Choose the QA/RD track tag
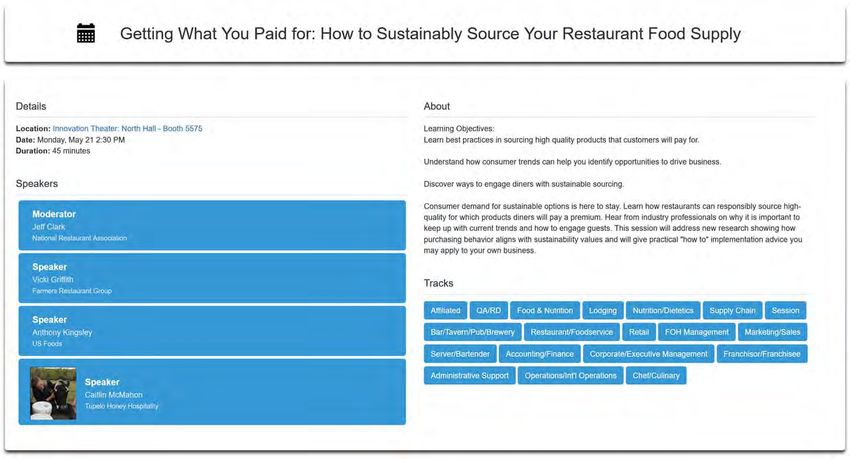This screenshot has height=459, width=850. [488, 311]
